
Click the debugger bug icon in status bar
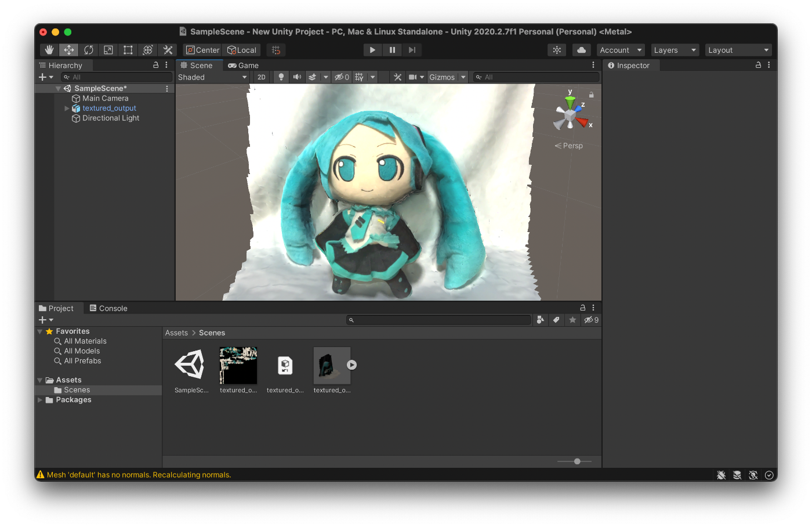[x=721, y=475]
